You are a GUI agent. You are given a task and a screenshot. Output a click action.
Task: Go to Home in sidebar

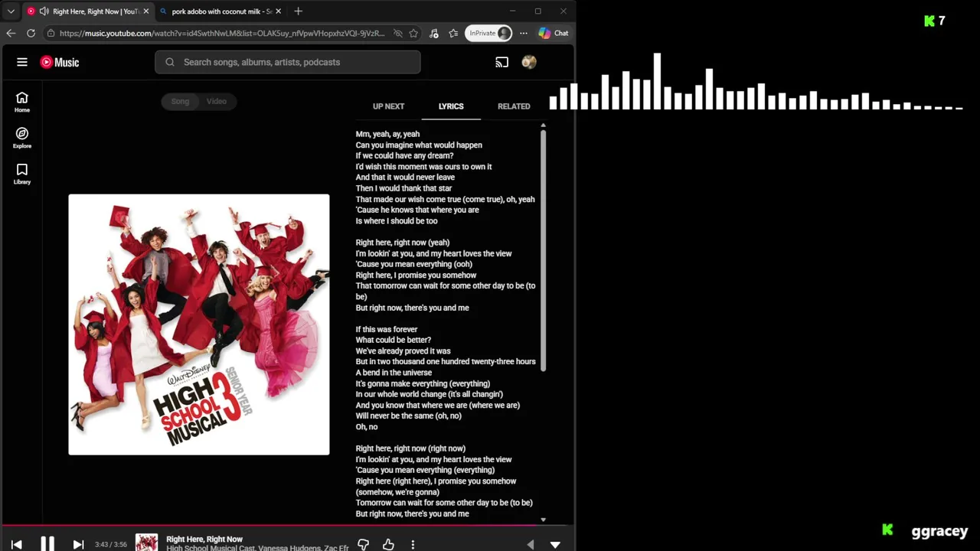[22, 102]
